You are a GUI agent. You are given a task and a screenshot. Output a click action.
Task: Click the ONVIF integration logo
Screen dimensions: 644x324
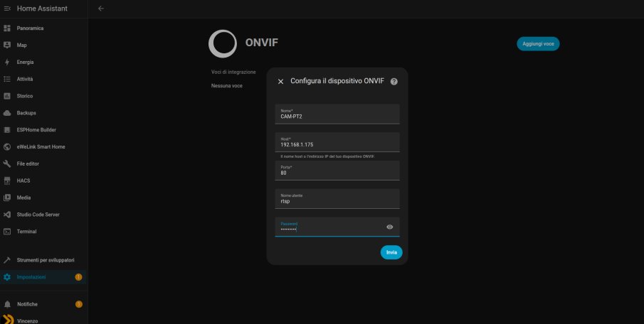click(223, 43)
